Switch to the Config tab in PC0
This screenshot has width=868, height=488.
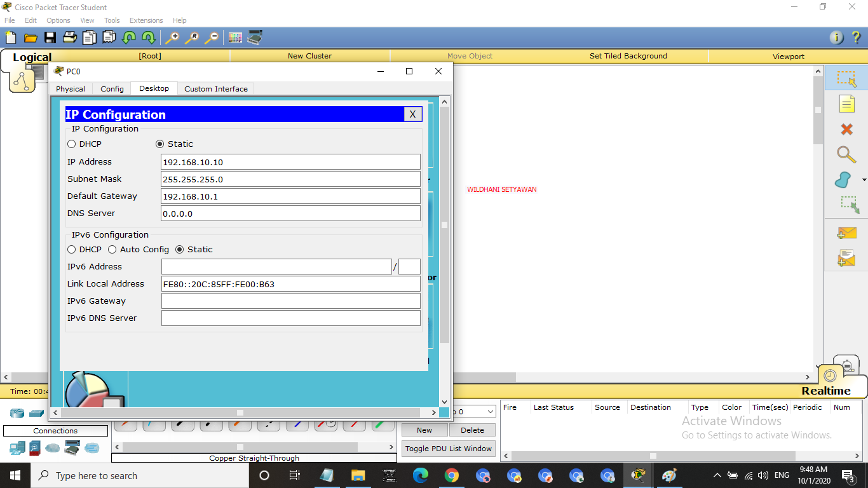point(112,89)
